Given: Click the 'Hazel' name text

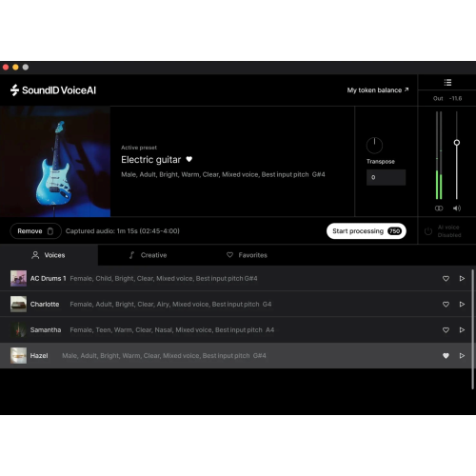Looking at the screenshot, I should 39,355.
